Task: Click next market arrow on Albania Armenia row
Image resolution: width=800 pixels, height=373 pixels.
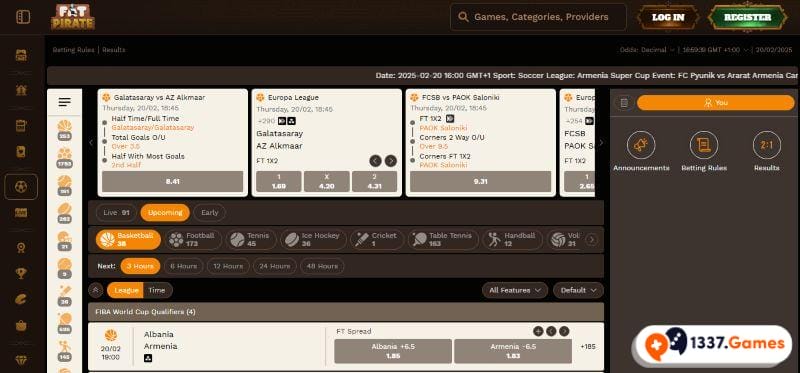Action: point(564,331)
